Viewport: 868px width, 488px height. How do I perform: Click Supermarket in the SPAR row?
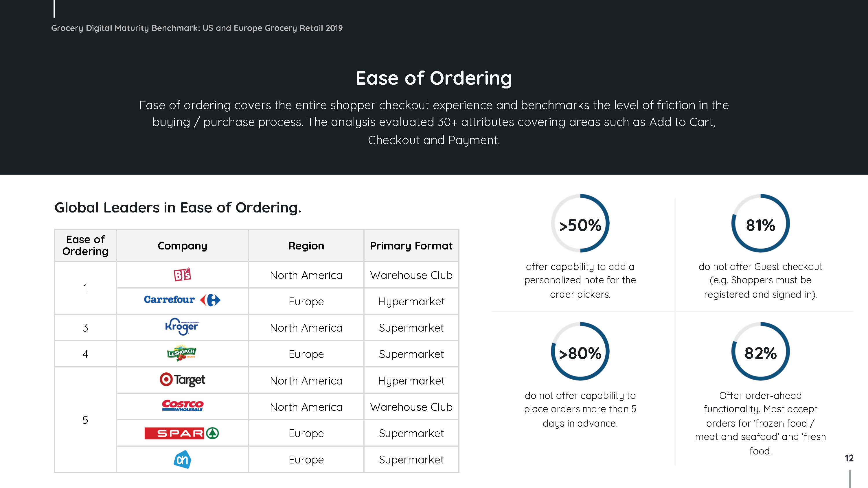click(x=411, y=433)
